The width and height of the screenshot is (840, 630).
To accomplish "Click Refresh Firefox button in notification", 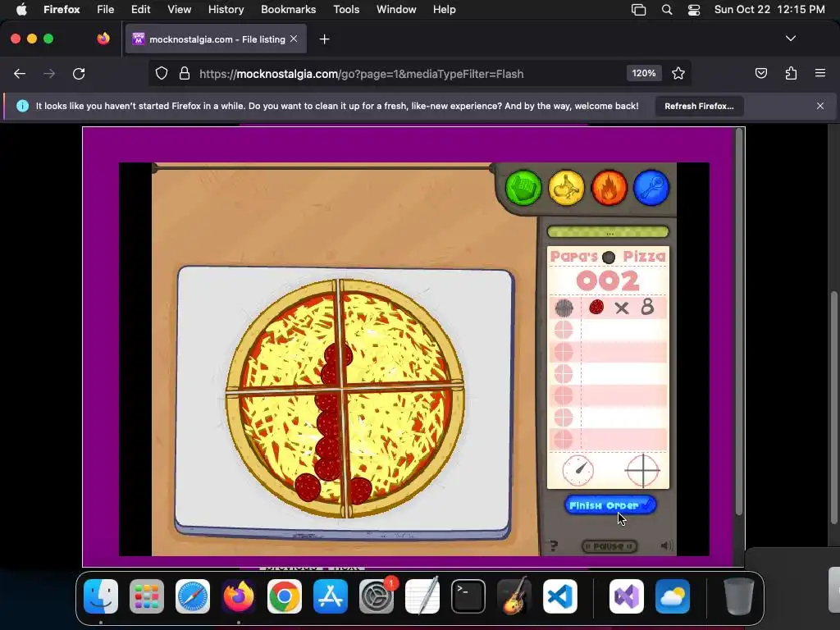I will 699,106.
